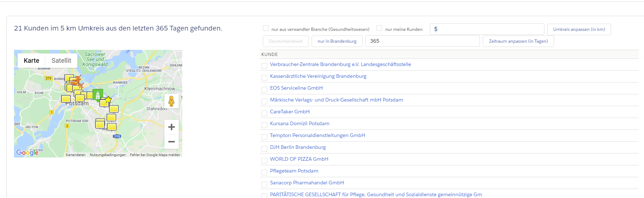Screen dimensions: 644x198
Task: Zoom in with the map plus button
Action: 172,127
